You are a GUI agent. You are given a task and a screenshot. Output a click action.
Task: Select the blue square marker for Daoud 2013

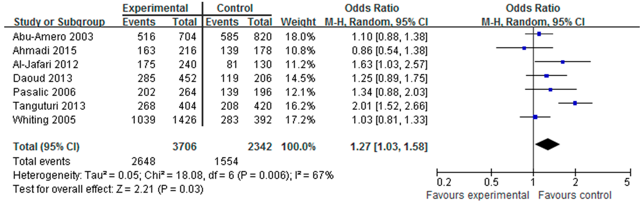546,76
